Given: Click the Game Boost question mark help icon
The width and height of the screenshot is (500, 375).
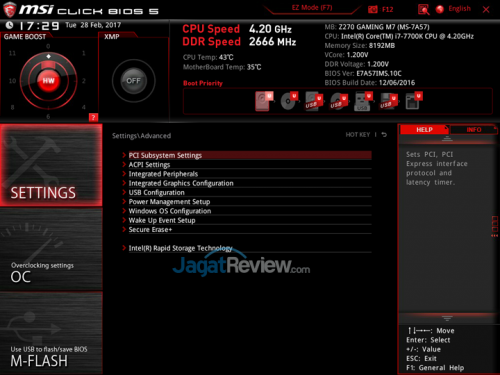Looking at the screenshot, I should pyautogui.click(x=93, y=117).
